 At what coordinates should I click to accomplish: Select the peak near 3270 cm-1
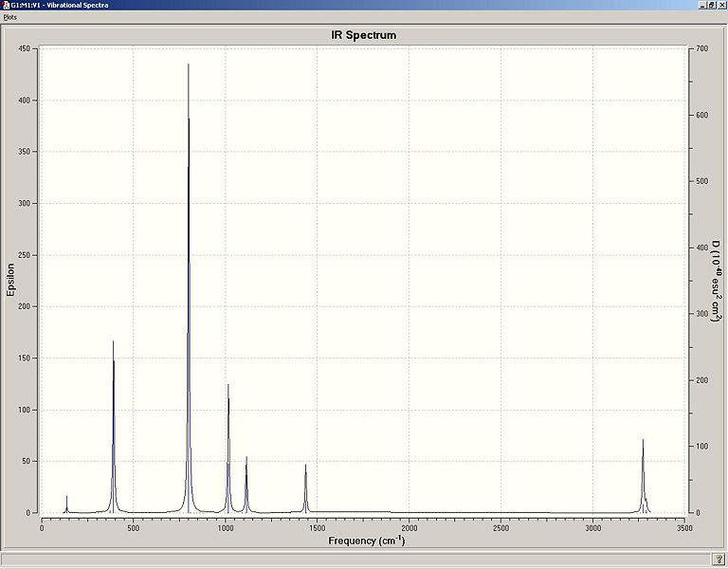[x=643, y=476]
